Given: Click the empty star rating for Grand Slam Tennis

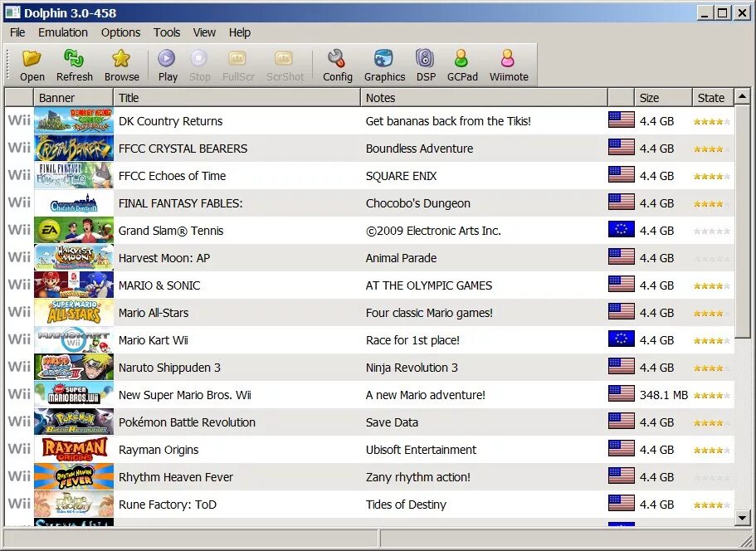Looking at the screenshot, I should coord(712,232).
